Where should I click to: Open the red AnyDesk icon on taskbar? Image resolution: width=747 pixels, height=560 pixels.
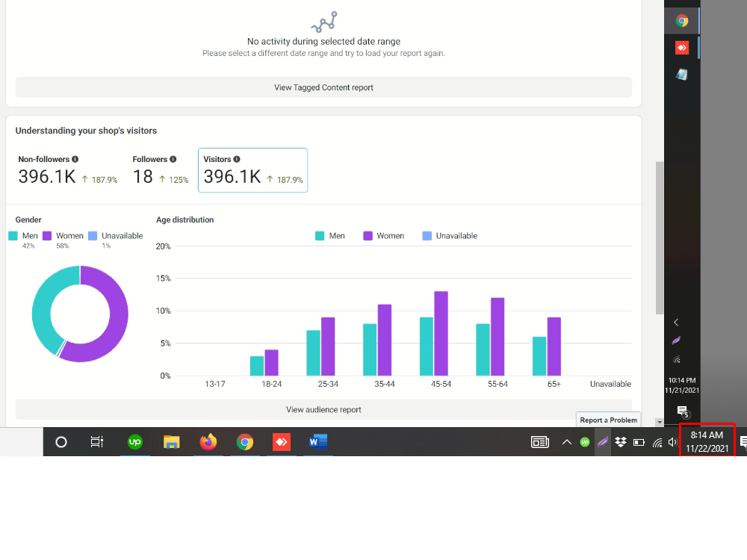(x=282, y=442)
